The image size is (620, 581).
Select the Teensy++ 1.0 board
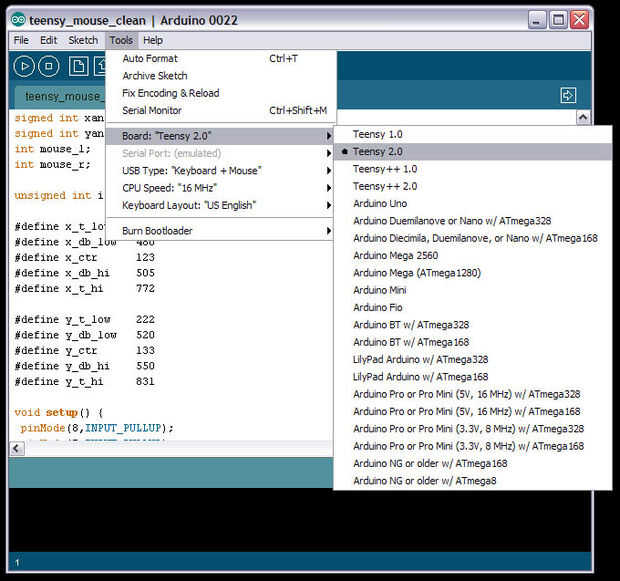click(473, 169)
